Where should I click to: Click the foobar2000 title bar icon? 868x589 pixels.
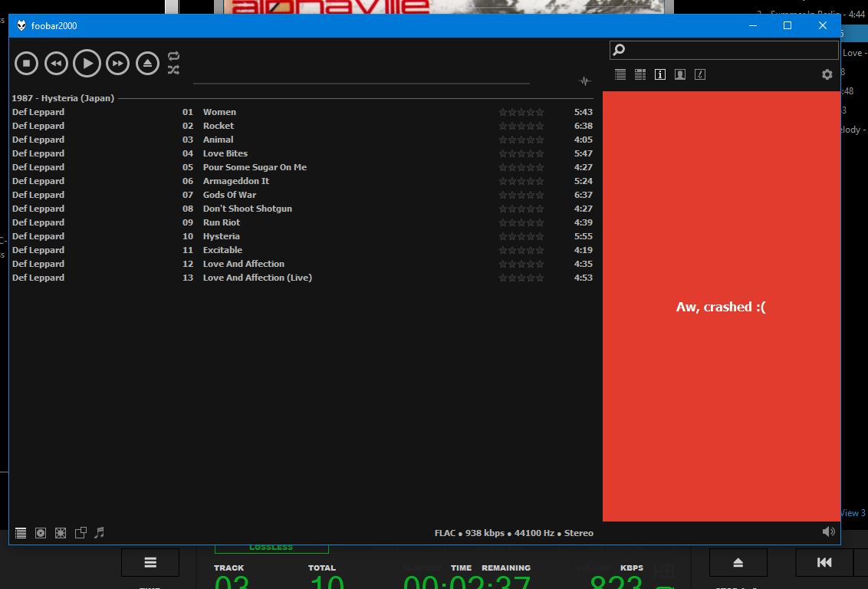tap(21, 25)
